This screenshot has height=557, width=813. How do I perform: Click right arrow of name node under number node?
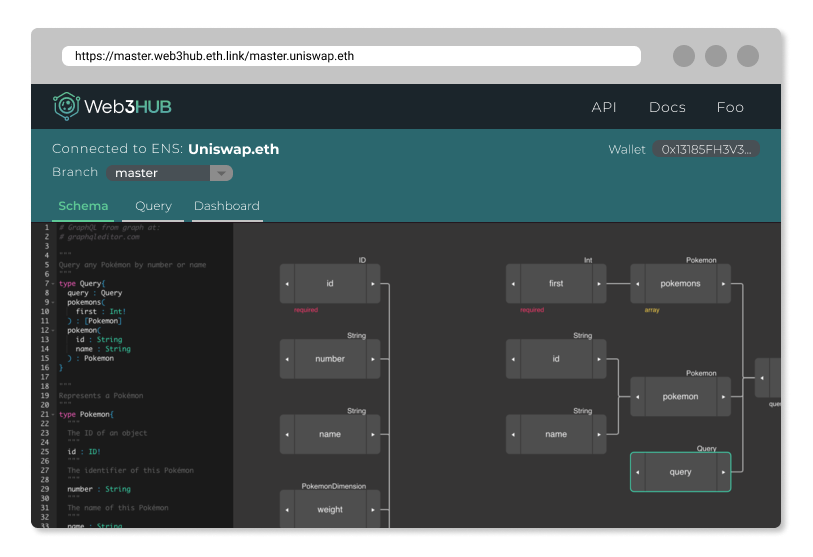coord(373,434)
